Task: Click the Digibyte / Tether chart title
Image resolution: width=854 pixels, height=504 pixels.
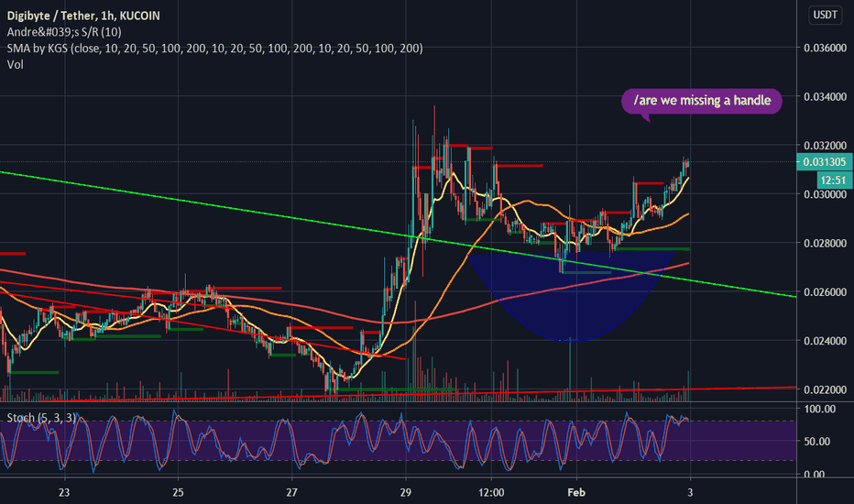Action: coord(83,16)
